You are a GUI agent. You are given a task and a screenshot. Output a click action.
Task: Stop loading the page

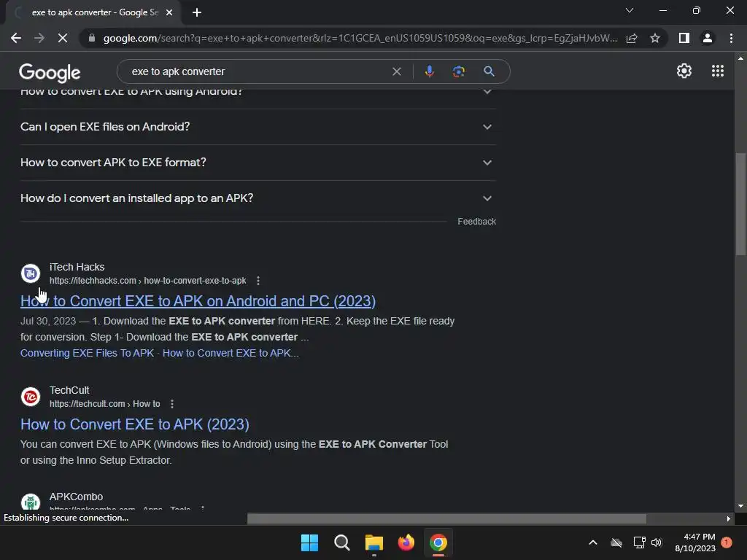point(63,38)
